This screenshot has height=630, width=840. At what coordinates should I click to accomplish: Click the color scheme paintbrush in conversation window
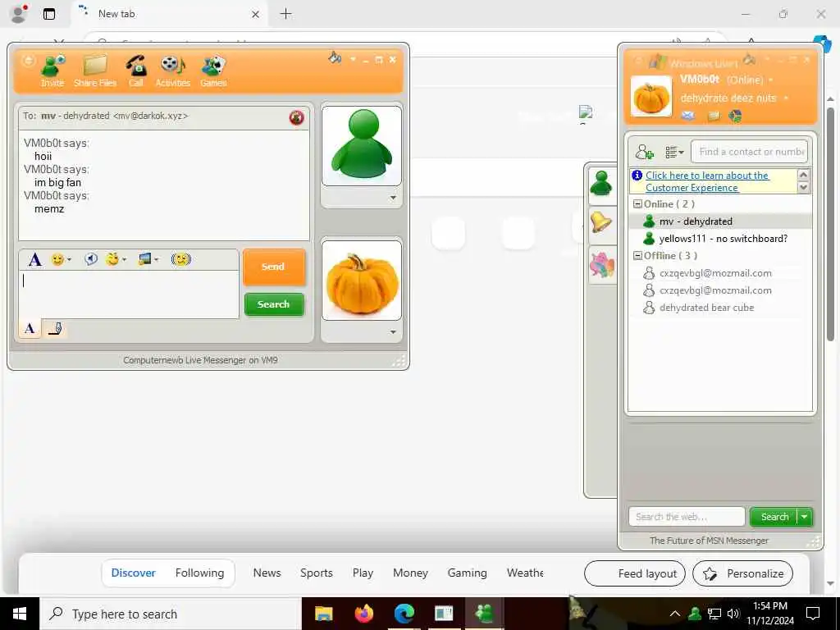coord(335,57)
